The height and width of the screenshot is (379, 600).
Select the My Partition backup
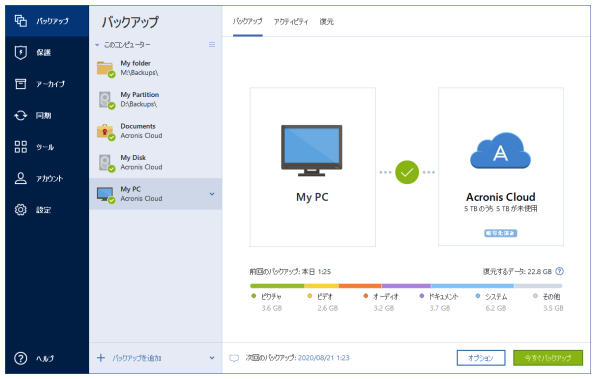point(155,100)
